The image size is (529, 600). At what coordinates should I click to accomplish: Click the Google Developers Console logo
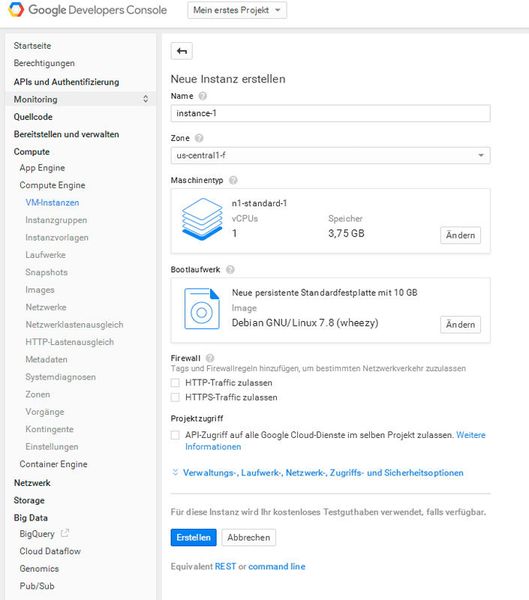(x=87, y=10)
